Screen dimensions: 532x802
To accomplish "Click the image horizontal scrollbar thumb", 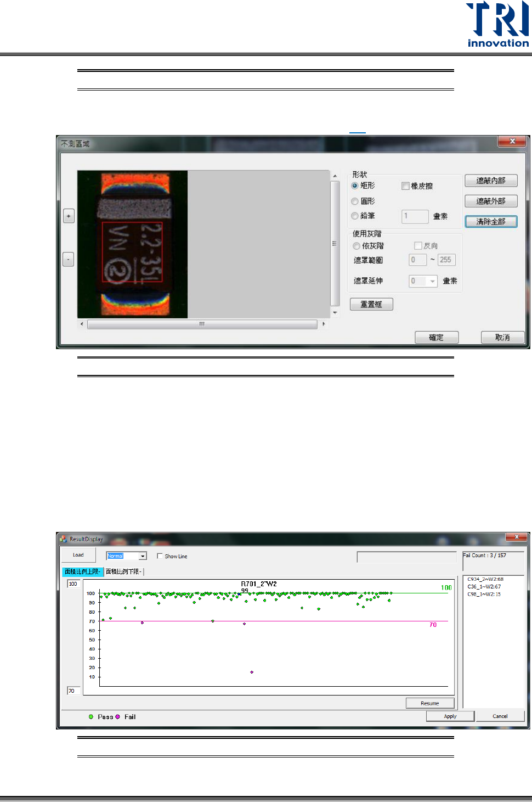I will coord(202,324).
